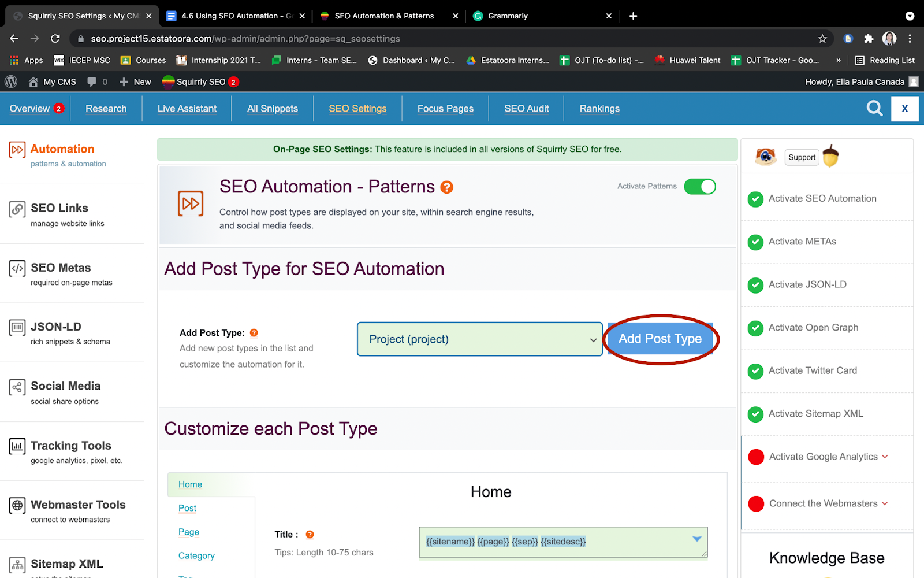
Task: Click help icon beside SEO Automation - Patterns
Action: click(x=446, y=187)
